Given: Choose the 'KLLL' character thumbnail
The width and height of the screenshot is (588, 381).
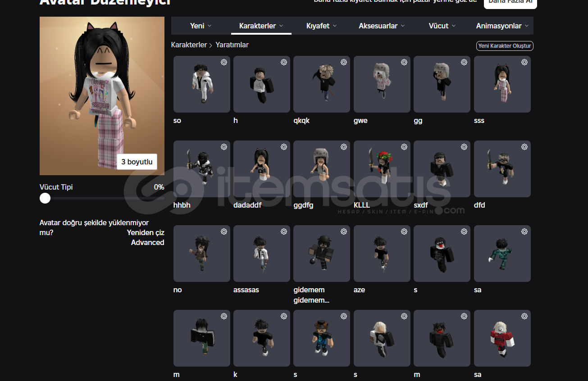Looking at the screenshot, I should coord(382,169).
